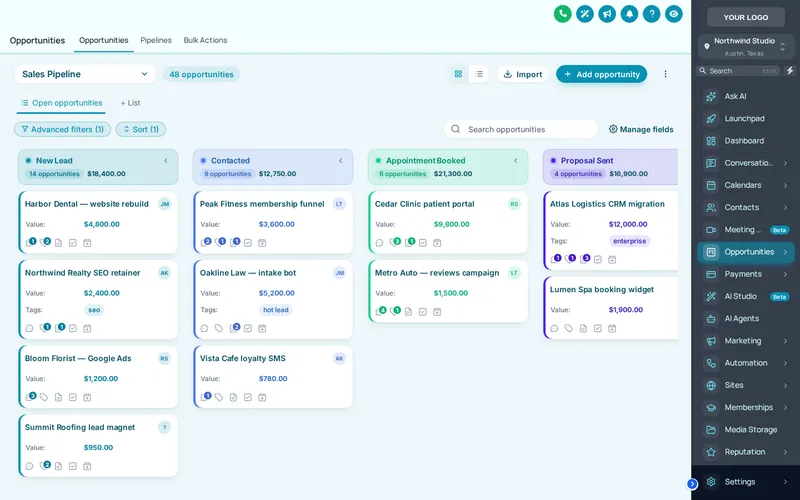Click the sidebar Search box

click(738, 71)
